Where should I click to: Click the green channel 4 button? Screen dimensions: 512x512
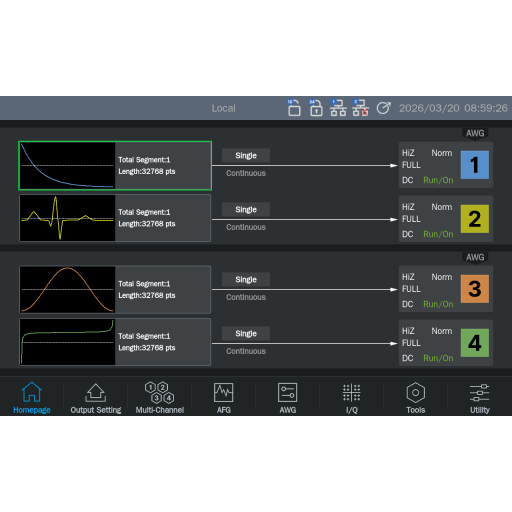click(475, 343)
